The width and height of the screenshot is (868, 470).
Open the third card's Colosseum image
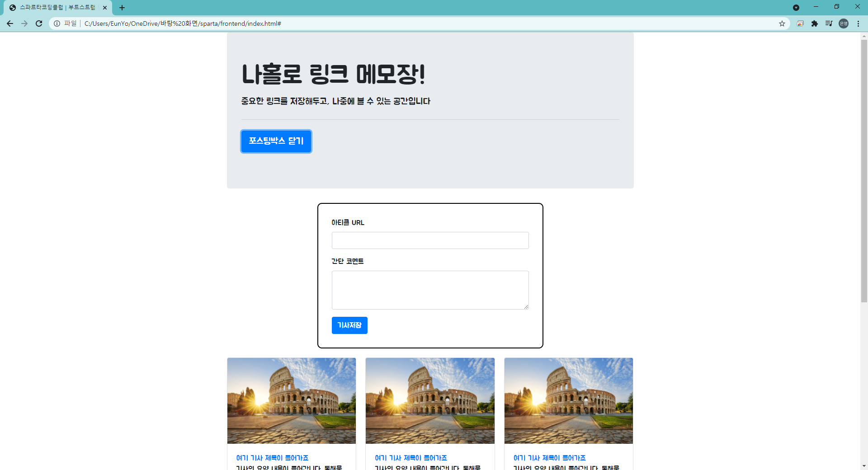569,401
